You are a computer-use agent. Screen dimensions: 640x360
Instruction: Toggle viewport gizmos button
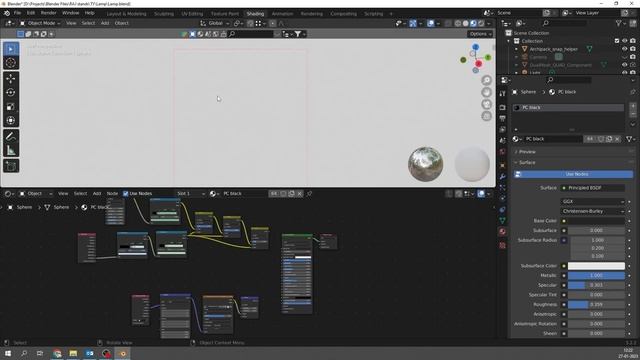(413, 23)
